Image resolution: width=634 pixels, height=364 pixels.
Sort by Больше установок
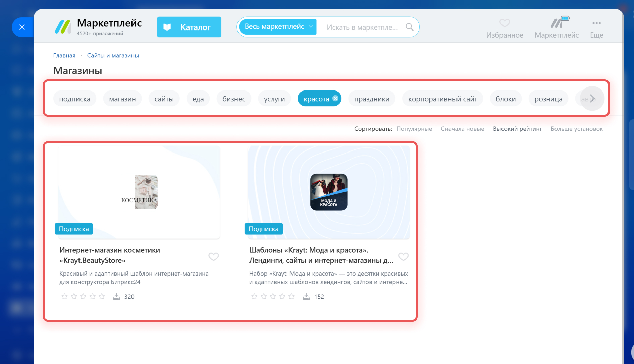coord(577,129)
